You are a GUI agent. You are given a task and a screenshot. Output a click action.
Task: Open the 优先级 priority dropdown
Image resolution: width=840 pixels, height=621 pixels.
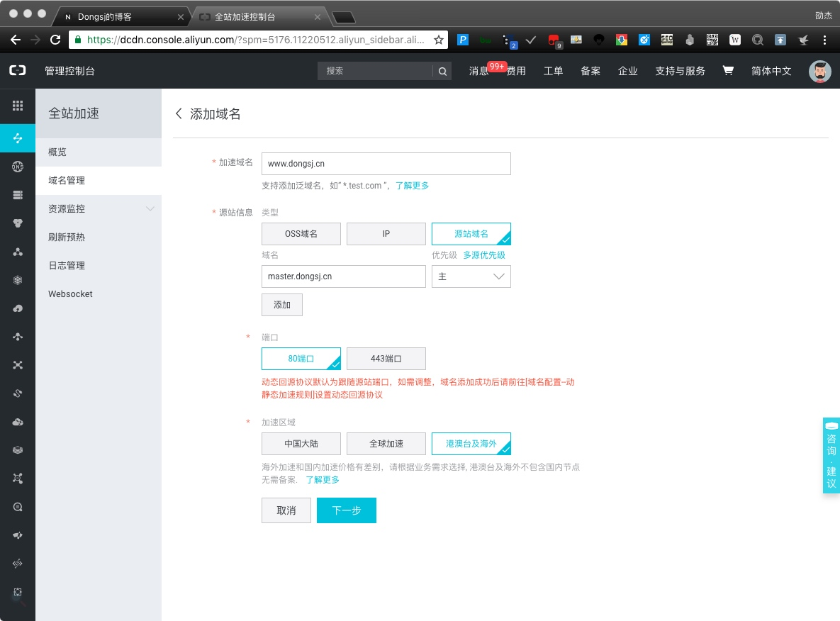471,276
